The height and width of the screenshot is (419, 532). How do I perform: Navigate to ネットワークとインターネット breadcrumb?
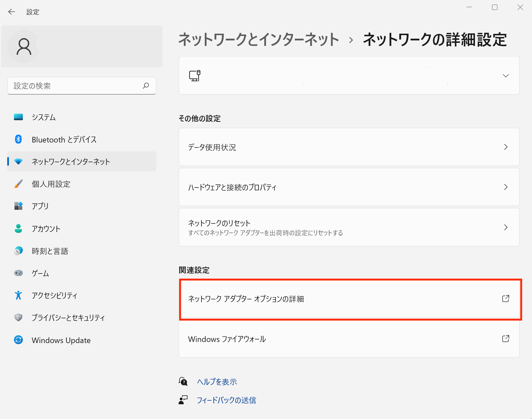(x=258, y=40)
